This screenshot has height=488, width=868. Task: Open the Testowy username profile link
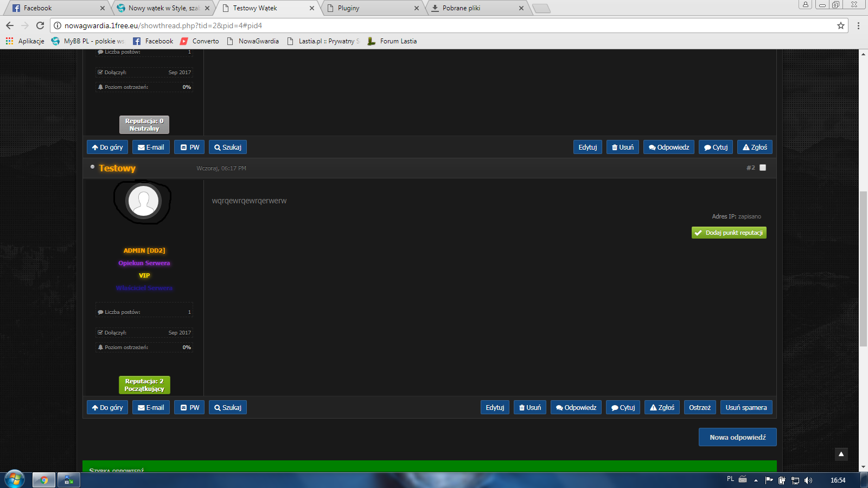point(117,168)
